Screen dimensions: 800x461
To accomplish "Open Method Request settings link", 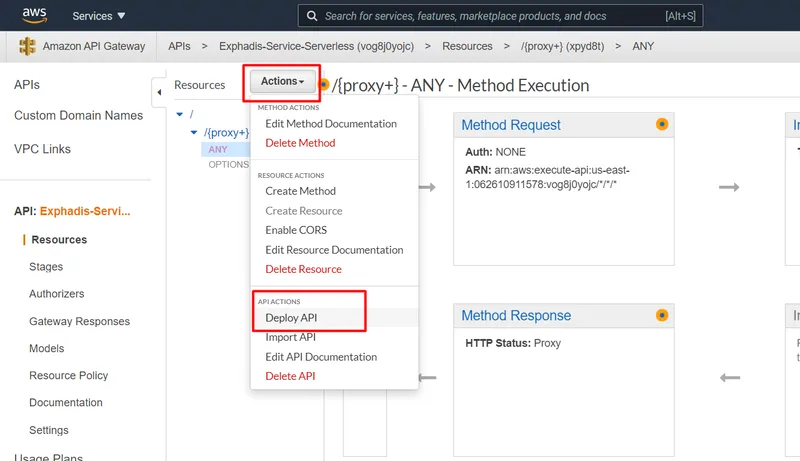I will (x=511, y=125).
